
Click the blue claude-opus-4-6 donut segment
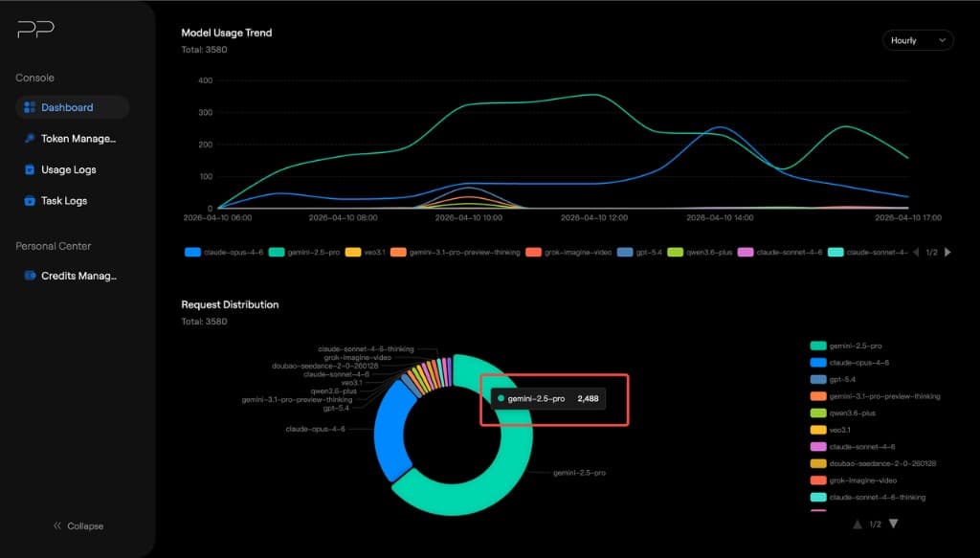[390, 431]
